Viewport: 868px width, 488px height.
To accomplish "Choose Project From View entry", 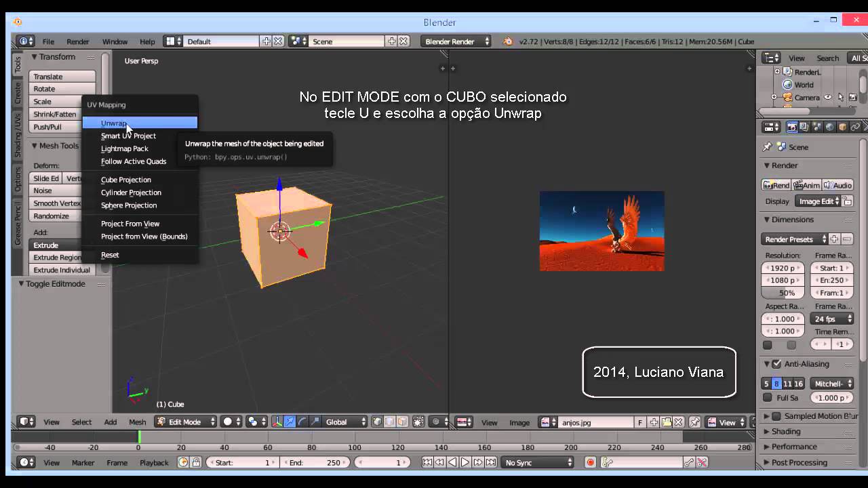I will tap(140, 224).
